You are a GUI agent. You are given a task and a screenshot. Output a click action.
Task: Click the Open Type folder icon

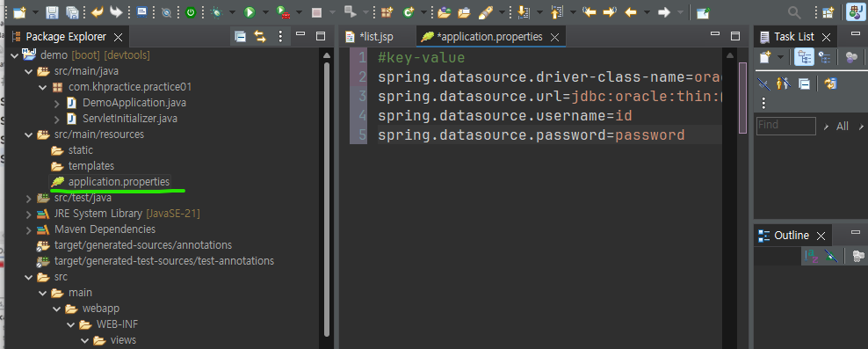(444, 12)
